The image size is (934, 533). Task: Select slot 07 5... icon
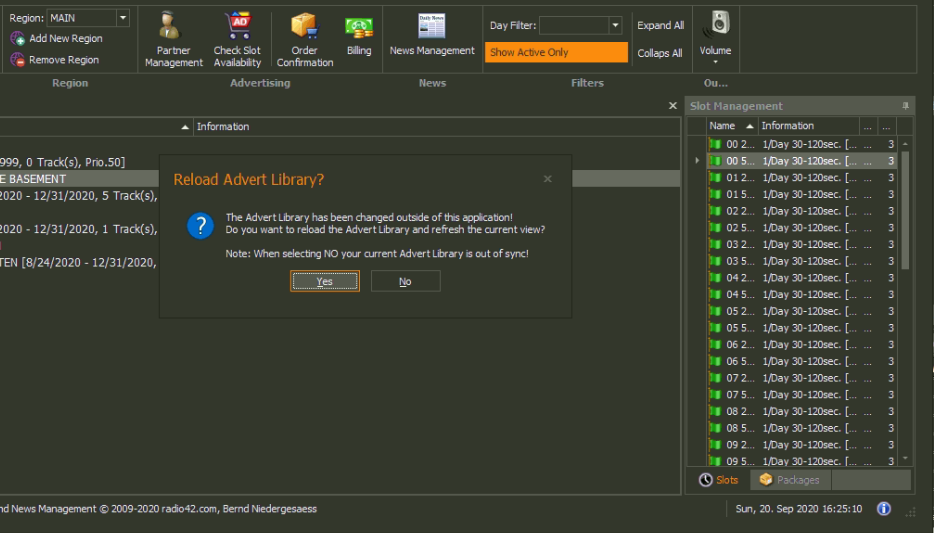(x=715, y=394)
